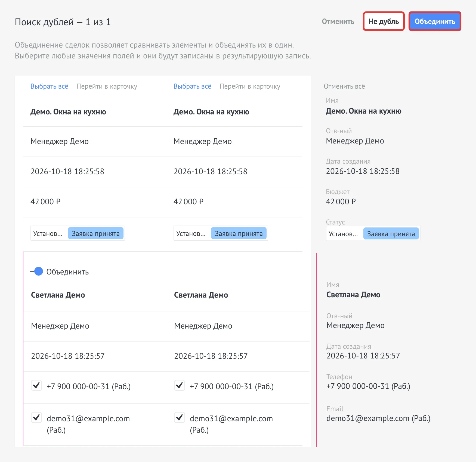This screenshot has height=462, width=476.
Task: Select first column deal Менеджер Демо
Action: pos(60,141)
